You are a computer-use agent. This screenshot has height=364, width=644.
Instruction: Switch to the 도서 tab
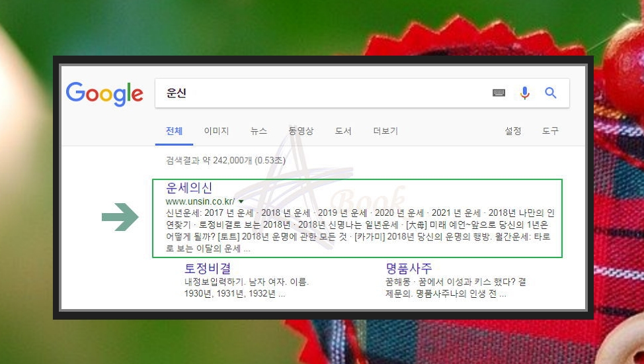click(343, 131)
